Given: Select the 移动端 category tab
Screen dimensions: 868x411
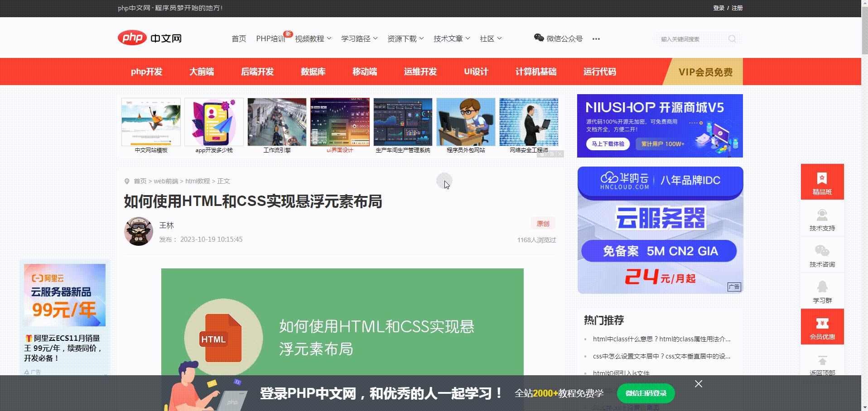Looking at the screenshot, I should pyautogui.click(x=365, y=72).
